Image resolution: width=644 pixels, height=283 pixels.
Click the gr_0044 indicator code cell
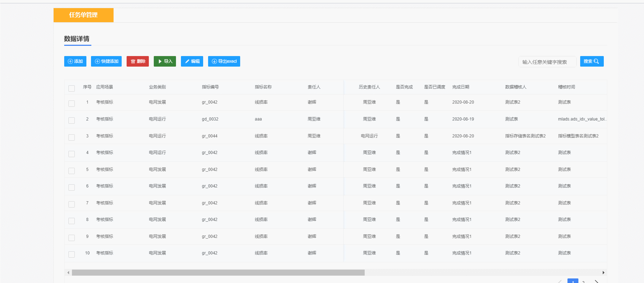209,136
